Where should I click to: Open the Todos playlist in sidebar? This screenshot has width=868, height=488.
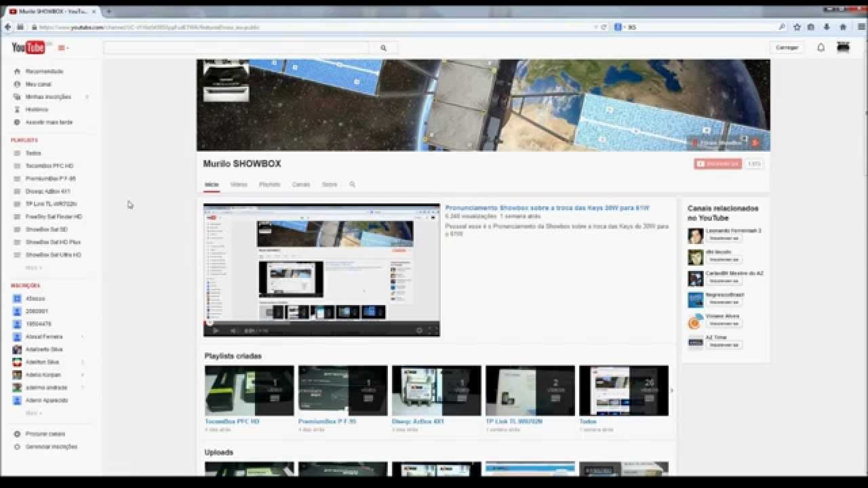[33, 153]
